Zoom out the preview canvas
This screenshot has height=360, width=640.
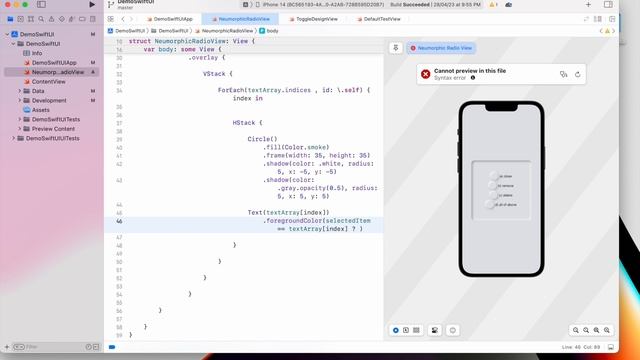coord(576,330)
